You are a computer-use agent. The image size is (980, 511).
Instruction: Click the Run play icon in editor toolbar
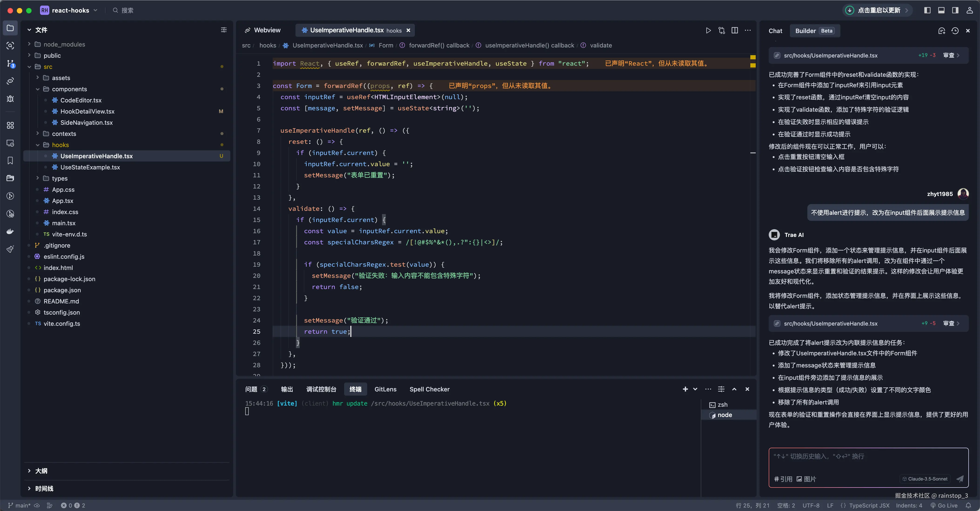pyautogui.click(x=708, y=30)
